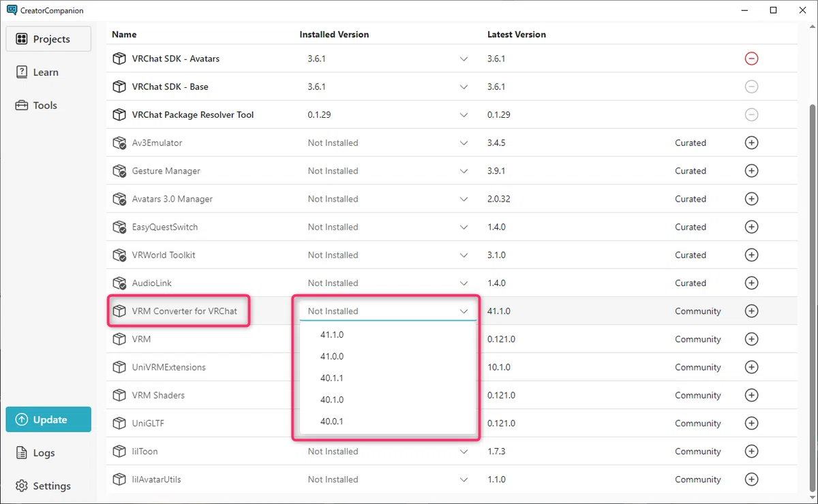Click the Av3Emulator package box icon
The height and width of the screenshot is (504, 818).
[x=119, y=143]
